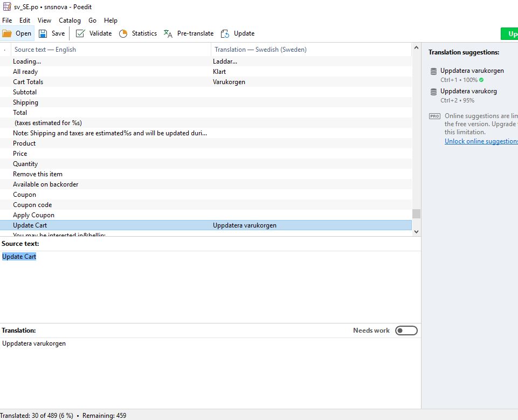Click the Open folder icon in toolbar
518x420 pixels.
tap(7, 33)
